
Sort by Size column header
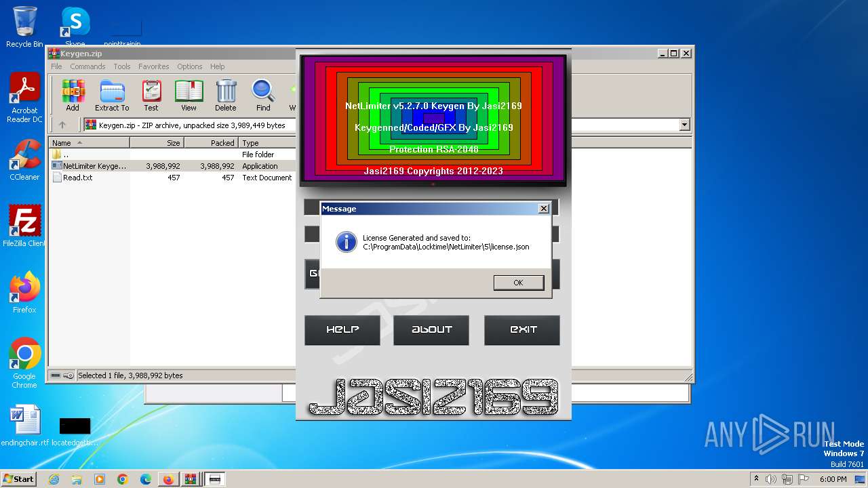[x=157, y=143]
